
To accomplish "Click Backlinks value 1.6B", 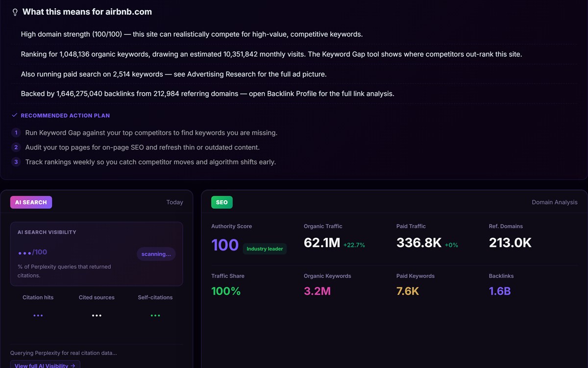I will [500, 291].
